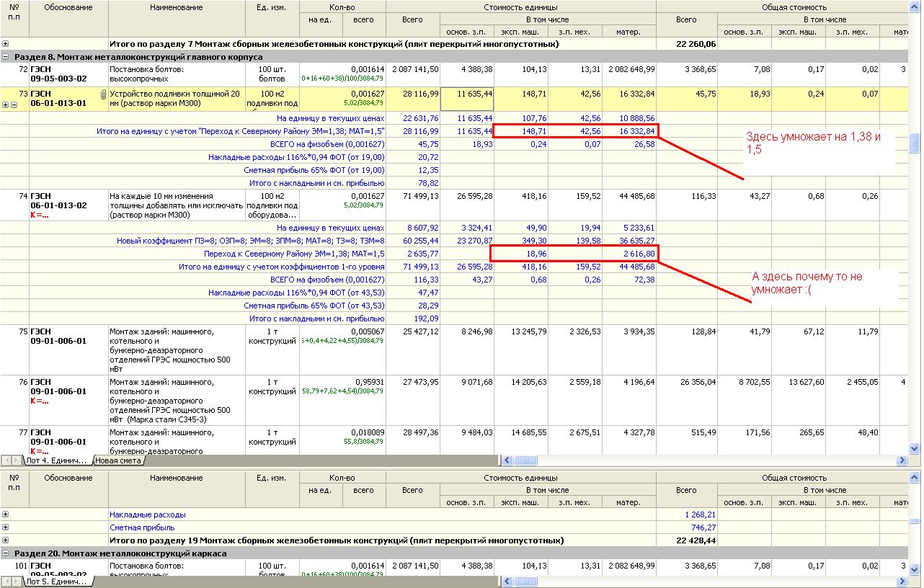Screen dimensions: 924x588
Task: Click the upper pane 'Ед. изм.' column header
Action: [x=272, y=19]
